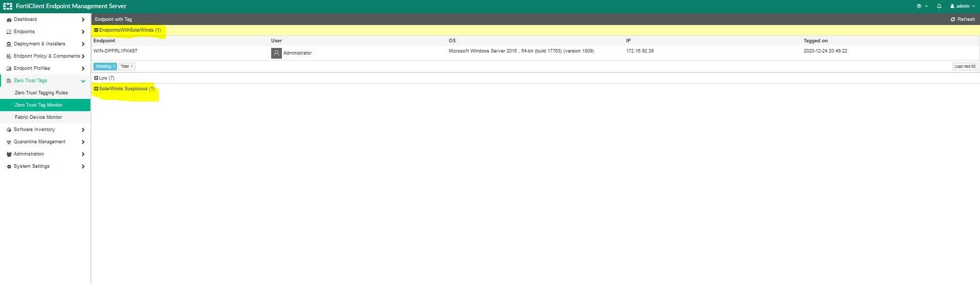Click the Showing: 1 badge
Viewport: 980px width, 284px height.
[105, 66]
